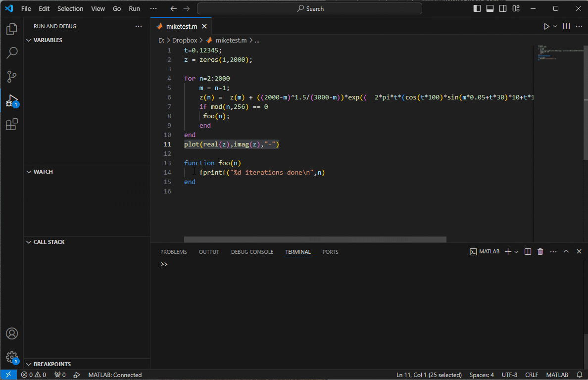
Task: Split the terminal pane
Action: pyautogui.click(x=528, y=252)
